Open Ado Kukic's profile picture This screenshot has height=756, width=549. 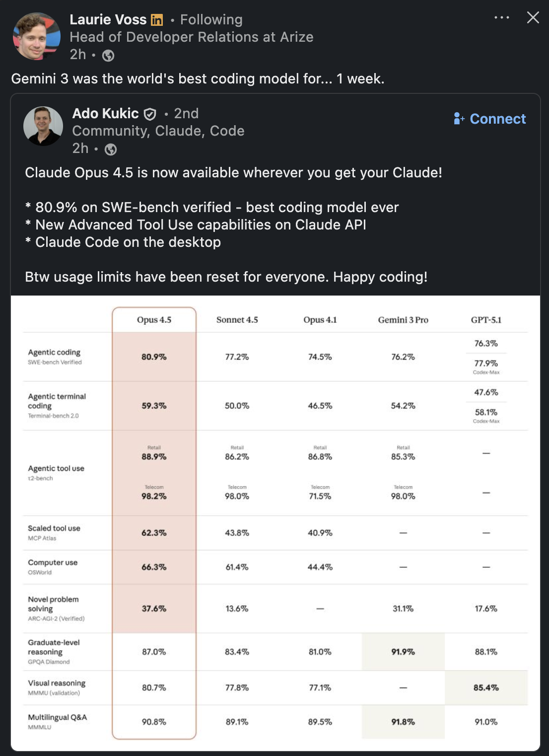[x=43, y=126]
